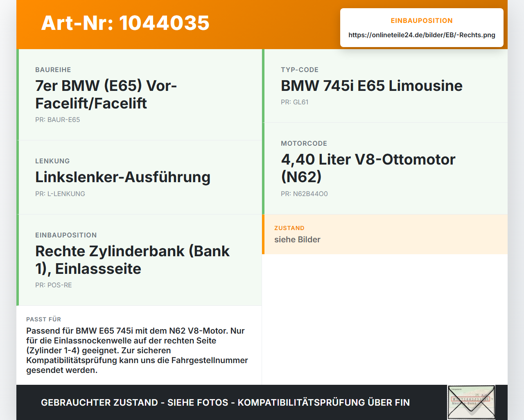Select the text 'PR: GL61'

[295, 102]
